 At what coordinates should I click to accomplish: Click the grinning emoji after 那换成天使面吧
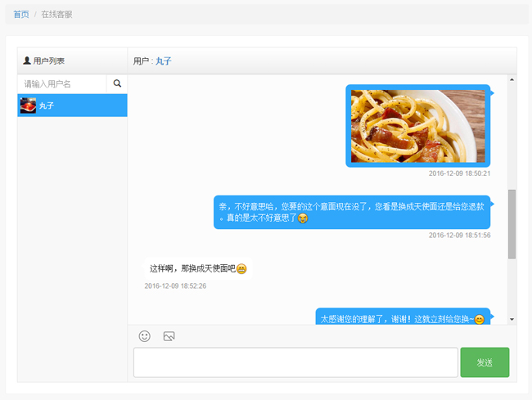241,268
